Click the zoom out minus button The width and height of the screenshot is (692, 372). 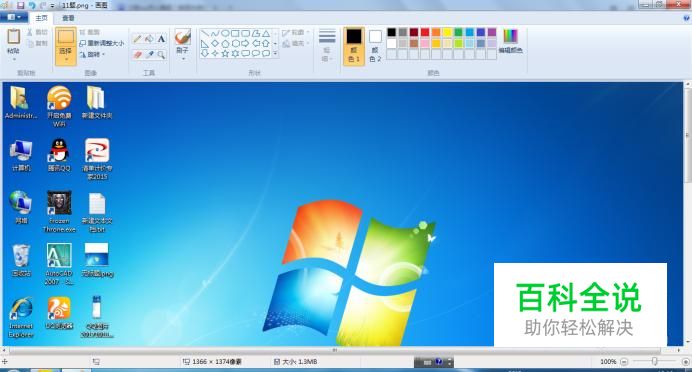(624, 361)
